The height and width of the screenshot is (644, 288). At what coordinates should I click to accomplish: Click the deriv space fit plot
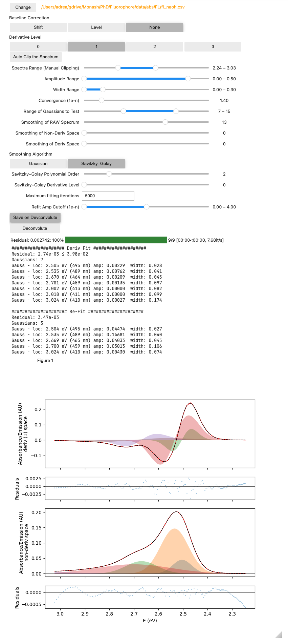point(150,434)
